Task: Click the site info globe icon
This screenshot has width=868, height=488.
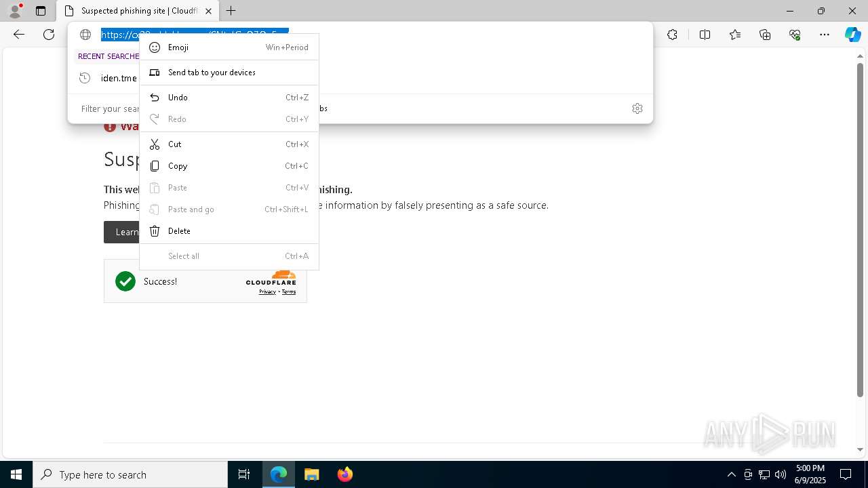Action: (x=85, y=35)
